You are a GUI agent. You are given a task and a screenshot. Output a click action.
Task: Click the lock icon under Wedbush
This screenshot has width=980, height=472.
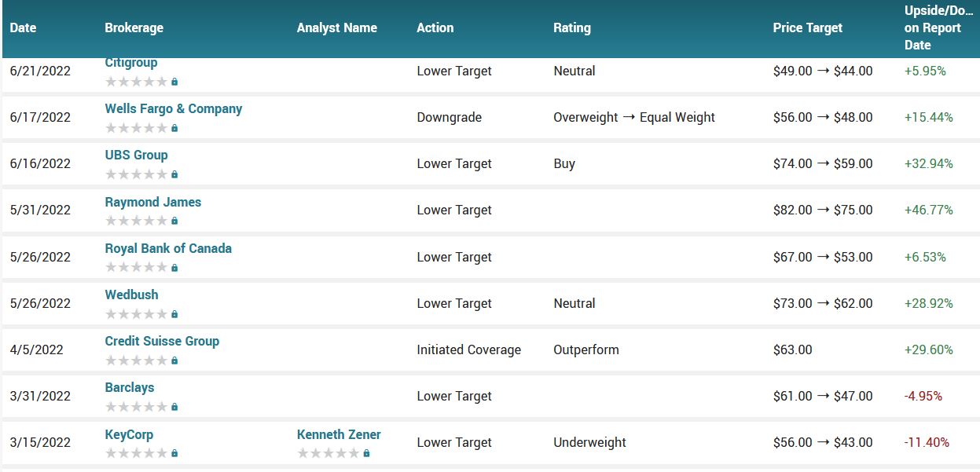point(174,314)
